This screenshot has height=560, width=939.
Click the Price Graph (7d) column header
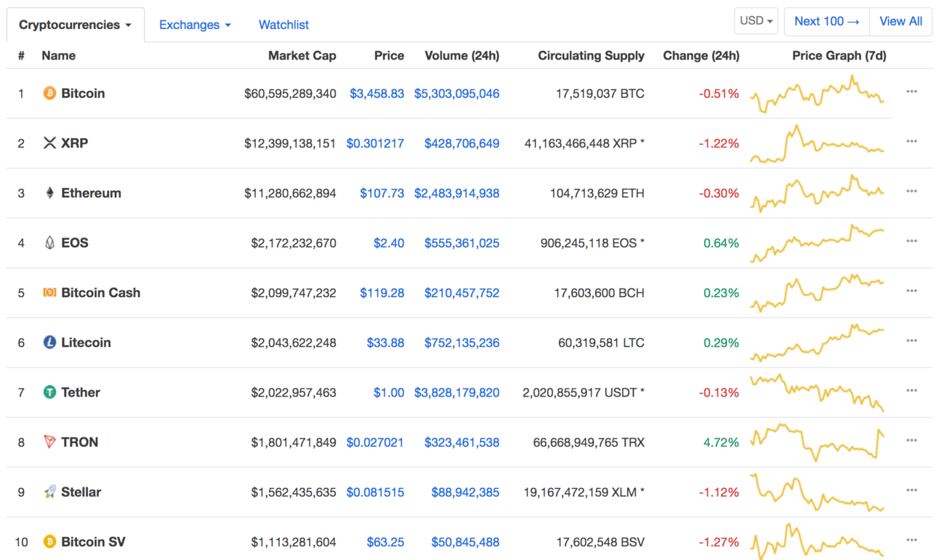[839, 55]
